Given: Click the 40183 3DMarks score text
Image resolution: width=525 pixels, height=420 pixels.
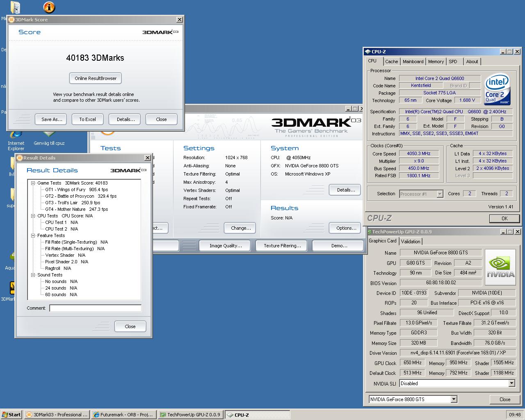Looking at the screenshot, I should coord(95,58).
